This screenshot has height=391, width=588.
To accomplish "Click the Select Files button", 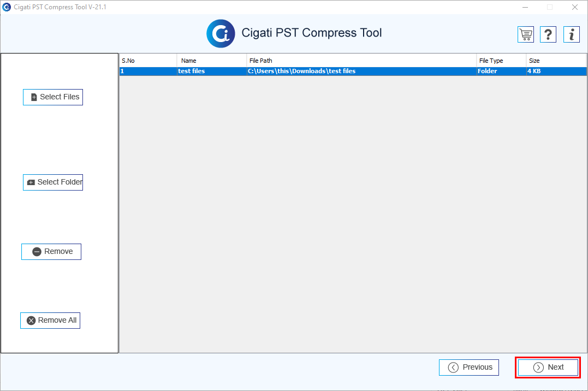I will (53, 97).
